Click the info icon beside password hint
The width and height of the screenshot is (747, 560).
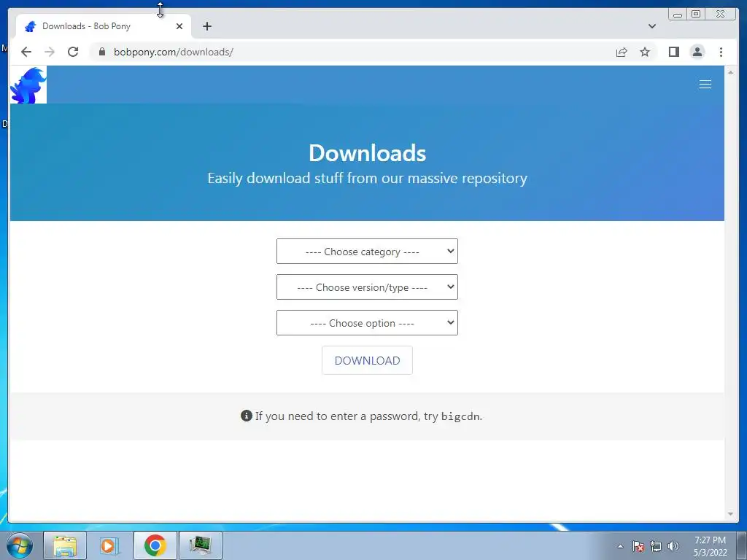pos(247,416)
